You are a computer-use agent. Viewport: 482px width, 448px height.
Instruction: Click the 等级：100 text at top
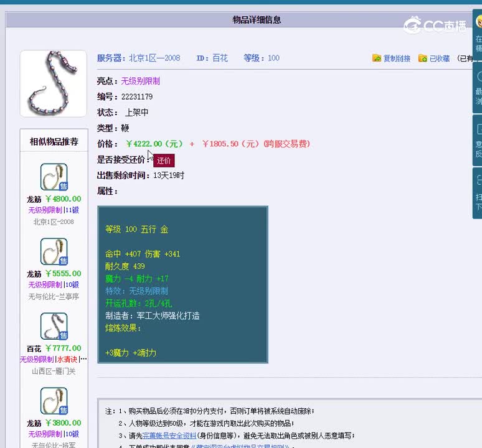262,58
